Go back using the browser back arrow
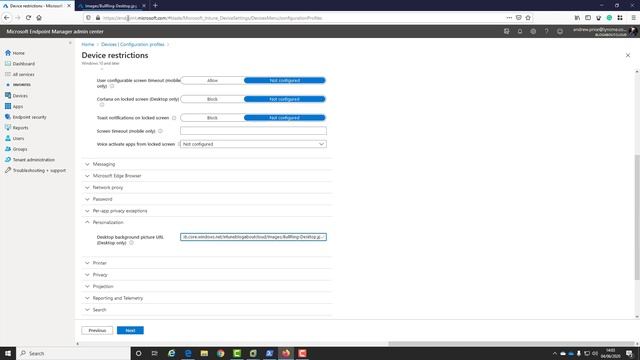Image resolution: width=640 pixels, height=360 pixels. point(7,18)
